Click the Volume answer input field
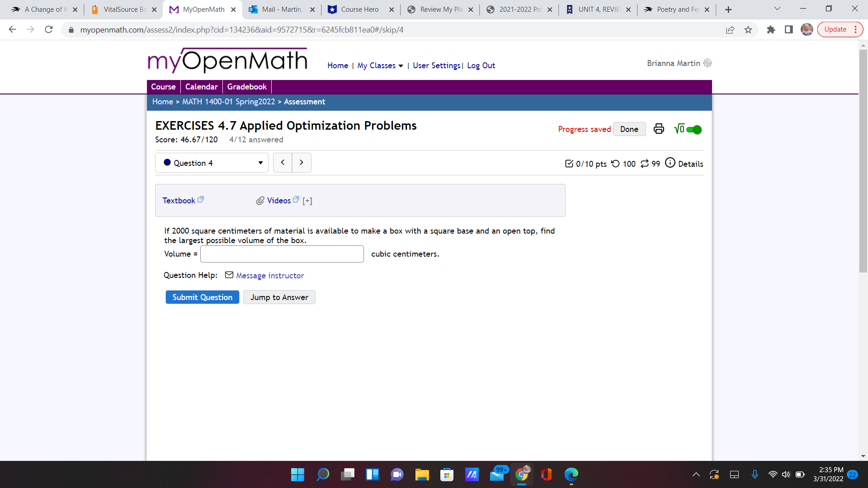Screen dimensions: 868x488 [282, 254]
